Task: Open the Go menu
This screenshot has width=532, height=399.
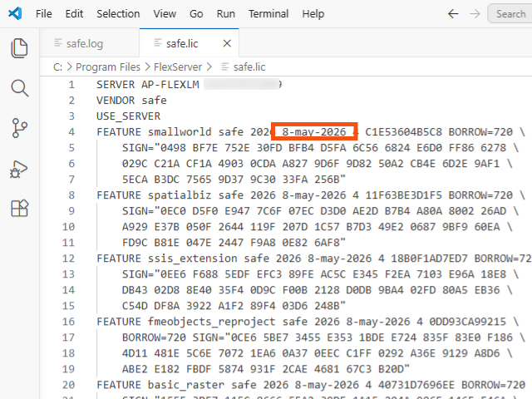Action: 196,14
